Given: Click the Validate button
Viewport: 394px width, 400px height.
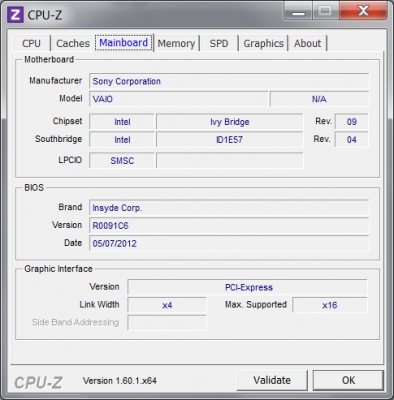Looking at the screenshot, I should [272, 380].
